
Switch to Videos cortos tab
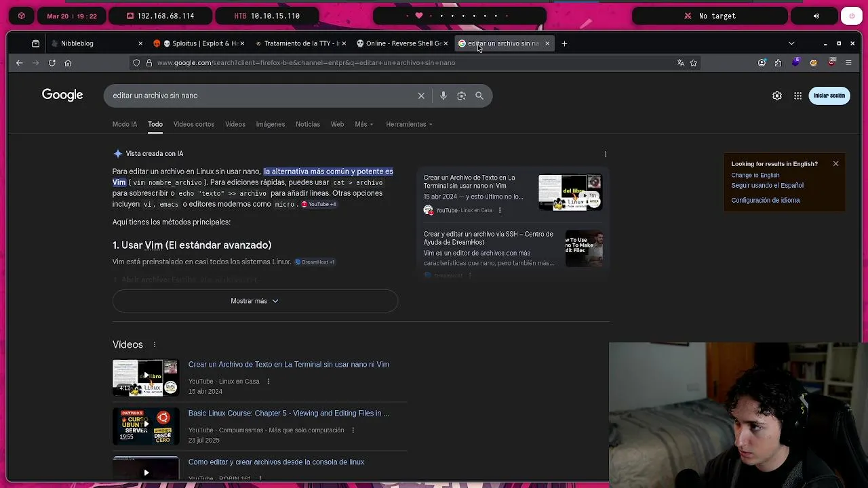194,124
